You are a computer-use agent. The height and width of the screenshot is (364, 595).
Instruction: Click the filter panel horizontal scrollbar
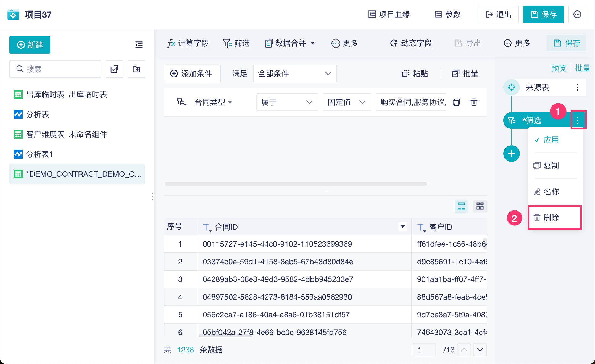[296, 184]
